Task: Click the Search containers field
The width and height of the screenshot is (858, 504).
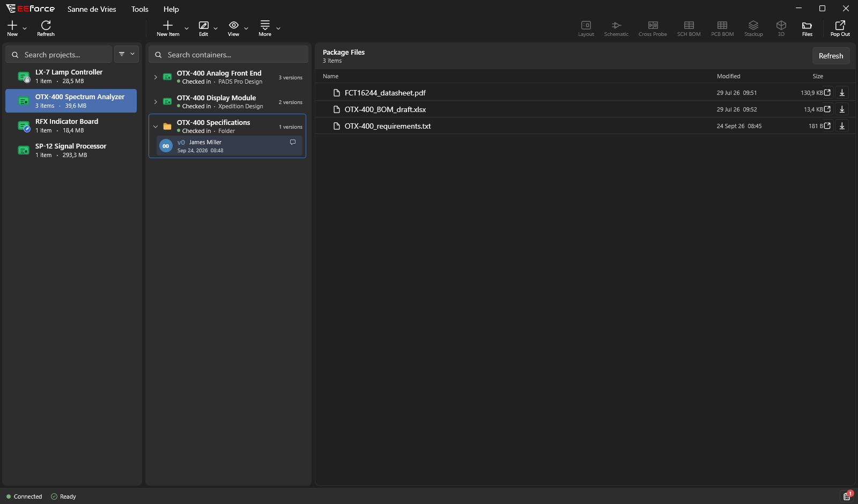Action: [x=228, y=55]
